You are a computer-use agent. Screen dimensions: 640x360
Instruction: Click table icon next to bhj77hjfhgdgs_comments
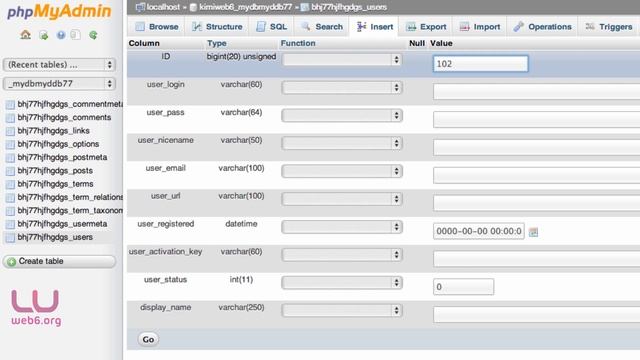[10, 118]
